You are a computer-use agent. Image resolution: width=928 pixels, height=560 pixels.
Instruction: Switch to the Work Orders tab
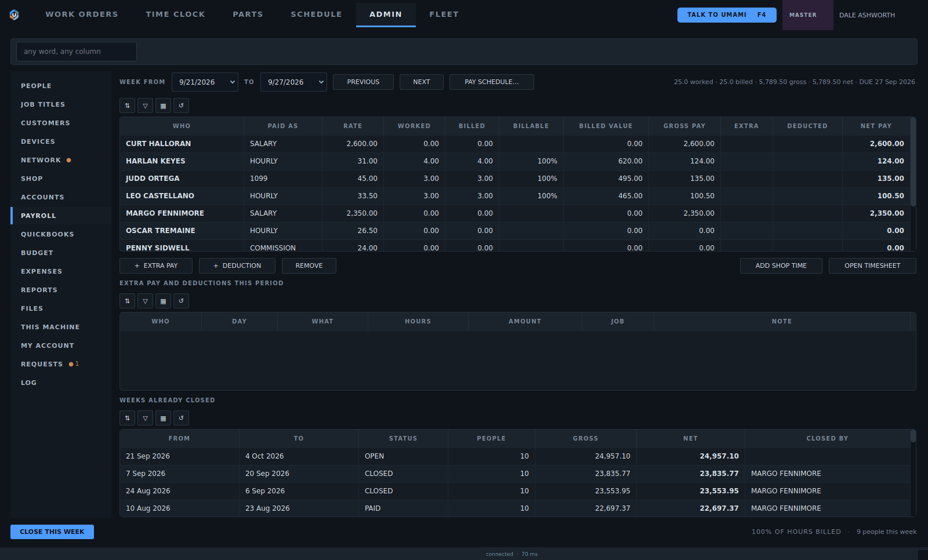[82, 14]
